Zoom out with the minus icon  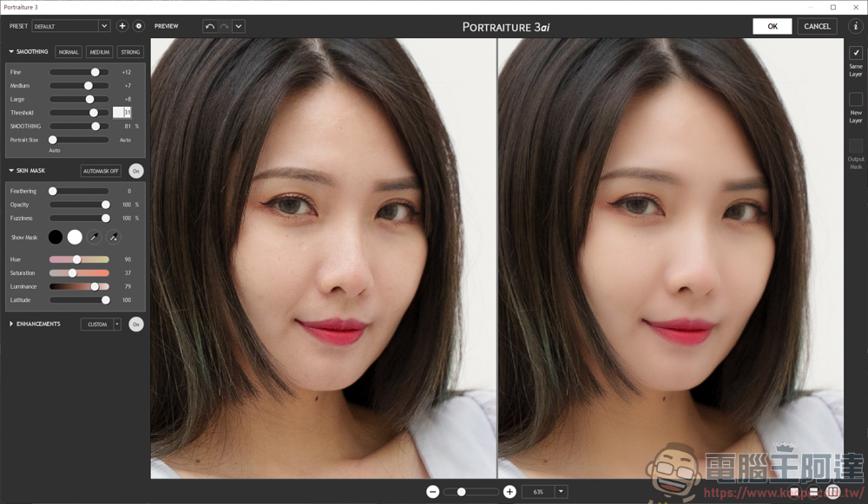[x=432, y=492]
